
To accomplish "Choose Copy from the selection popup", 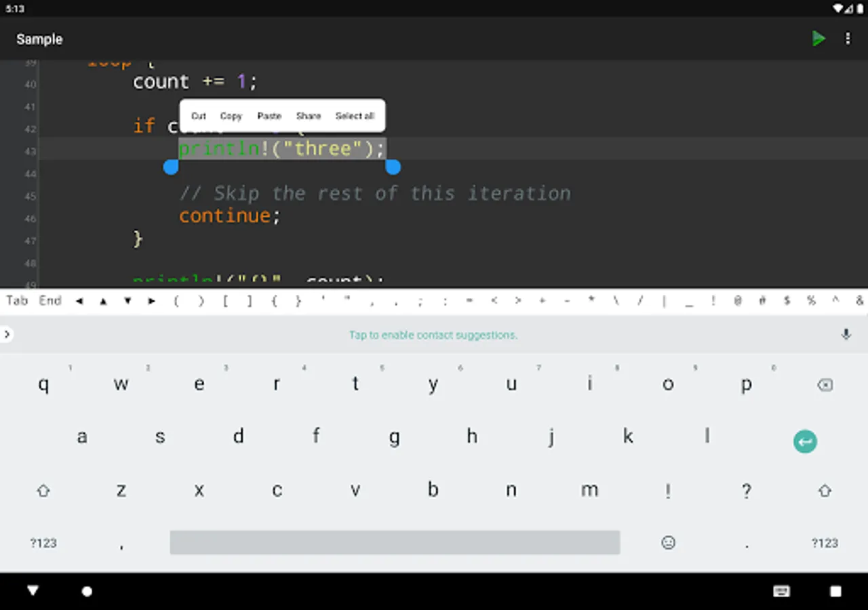I will 231,116.
